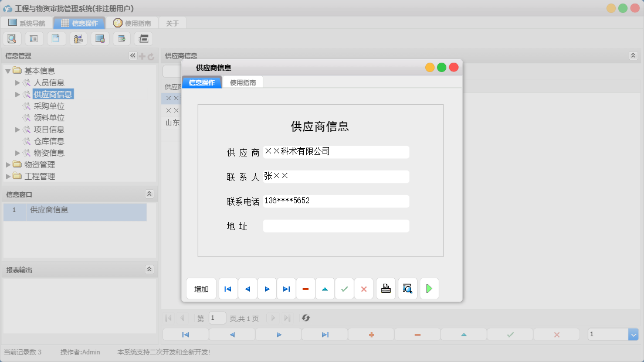Print the supplier record with the printer icon
This screenshot has height=362, width=644.
(385, 288)
